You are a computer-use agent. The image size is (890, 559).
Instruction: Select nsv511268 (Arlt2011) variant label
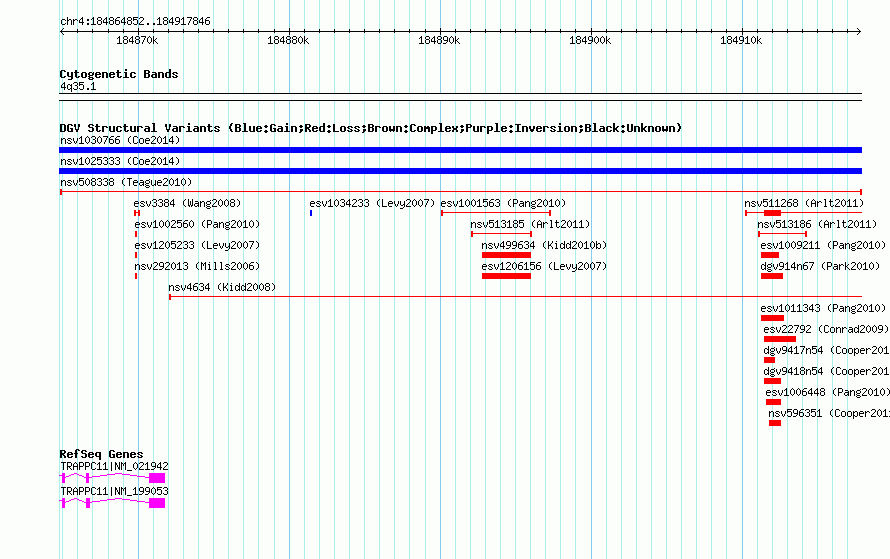pyautogui.click(x=804, y=203)
